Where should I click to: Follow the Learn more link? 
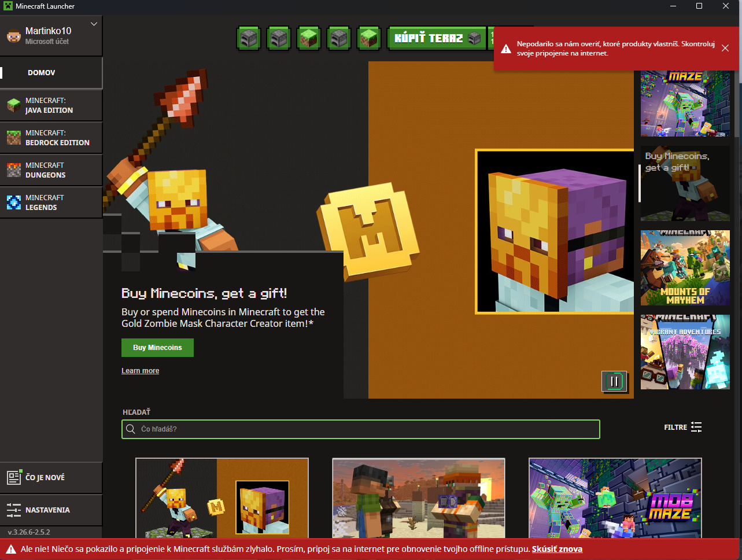[140, 371]
